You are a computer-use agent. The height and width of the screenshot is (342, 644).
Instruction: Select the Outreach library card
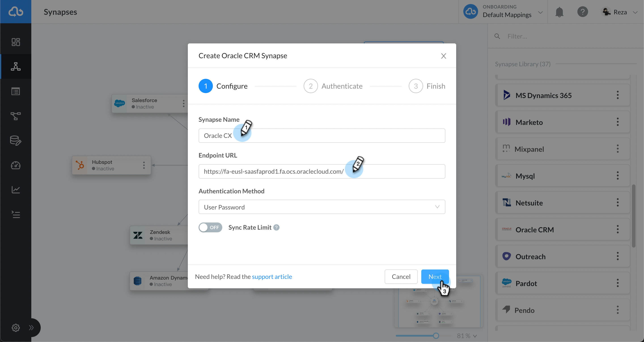[563, 256]
